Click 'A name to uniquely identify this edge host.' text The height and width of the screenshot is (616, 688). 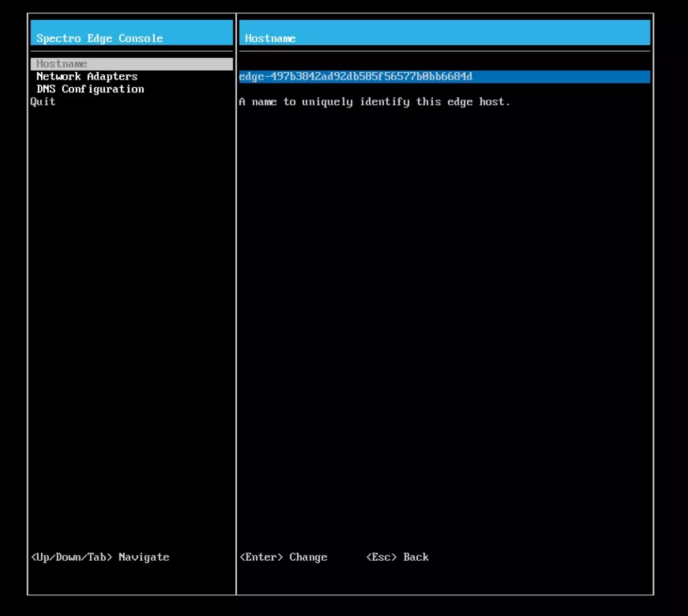click(374, 102)
